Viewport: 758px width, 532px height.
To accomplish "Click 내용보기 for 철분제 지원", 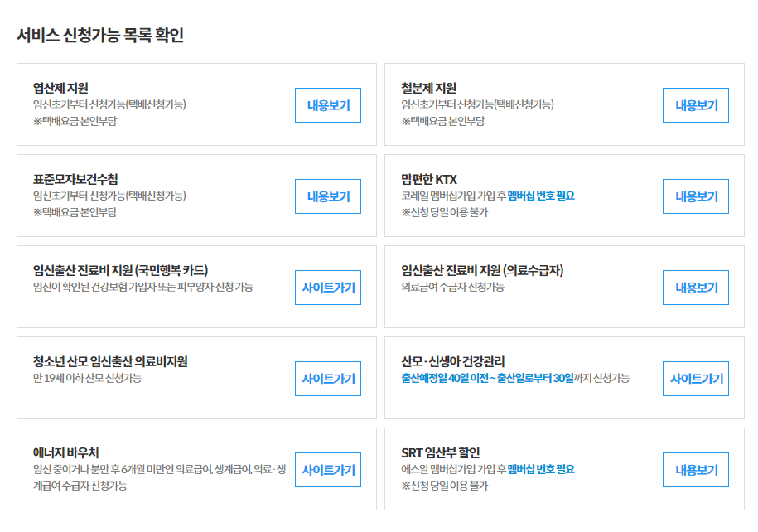I will tap(695, 104).
